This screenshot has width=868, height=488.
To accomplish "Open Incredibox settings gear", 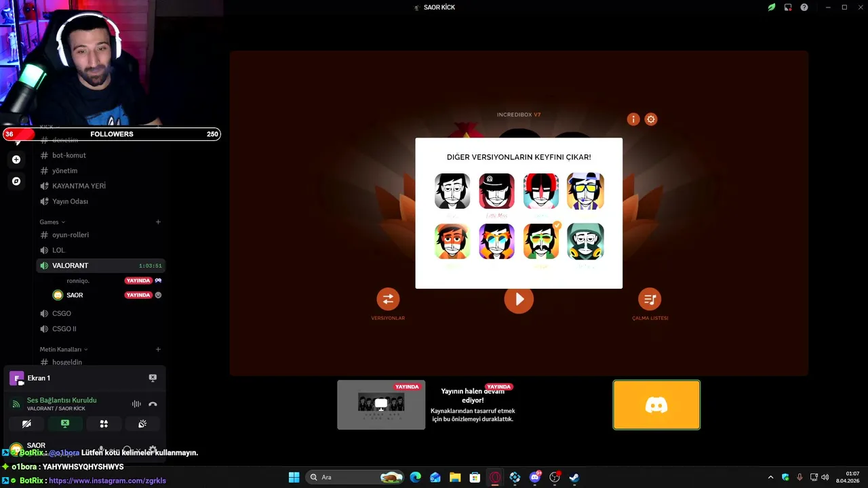I will pos(651,119).
